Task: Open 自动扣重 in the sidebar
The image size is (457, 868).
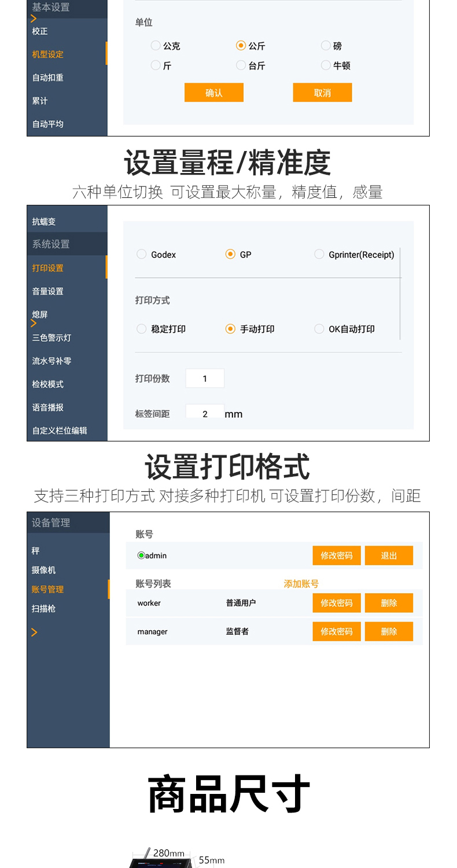Action: pyautogui.click(x=48, y=78)
